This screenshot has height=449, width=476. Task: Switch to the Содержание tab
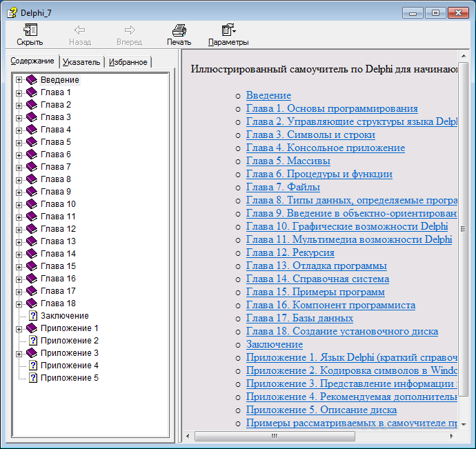(32, 61)
